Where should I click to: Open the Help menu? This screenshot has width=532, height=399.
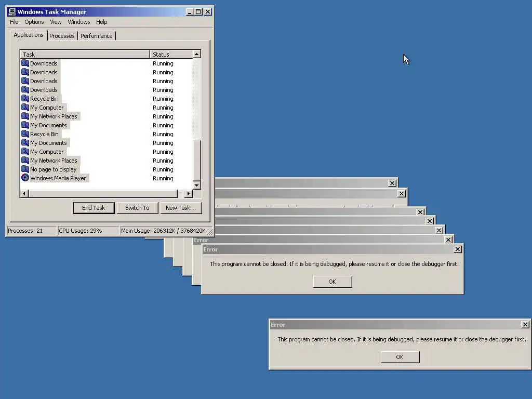coord(101,22)
